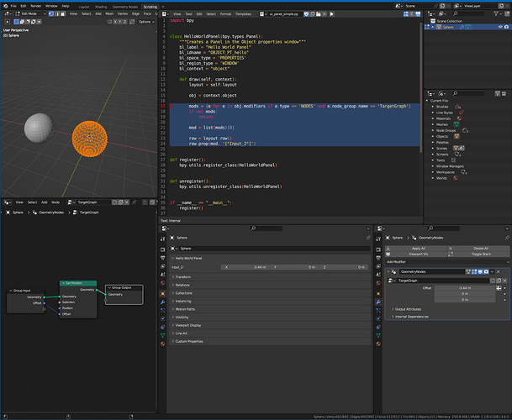The height and width of the screenshot is (420, 512).
Task: Pin the right properties editor context
Action: (507, 238)
